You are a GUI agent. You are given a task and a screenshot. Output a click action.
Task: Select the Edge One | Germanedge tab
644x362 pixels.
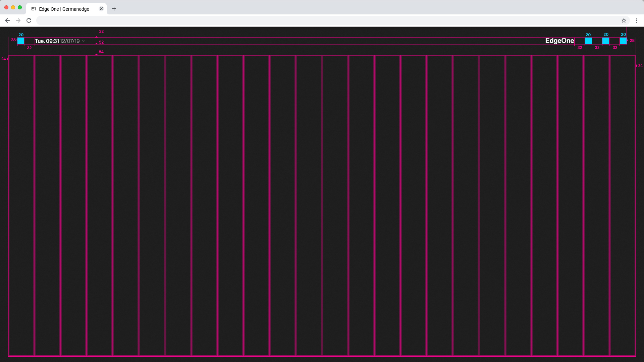tap(64, 9)
